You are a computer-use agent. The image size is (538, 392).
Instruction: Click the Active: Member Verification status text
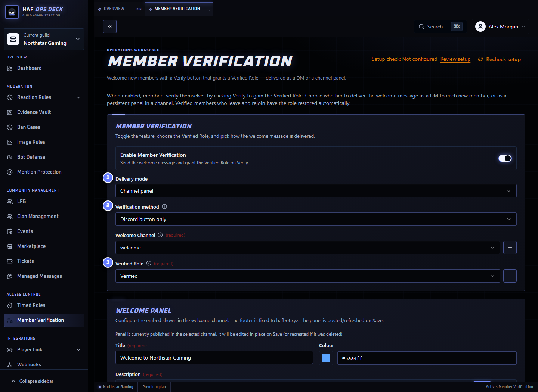point(509,387)
